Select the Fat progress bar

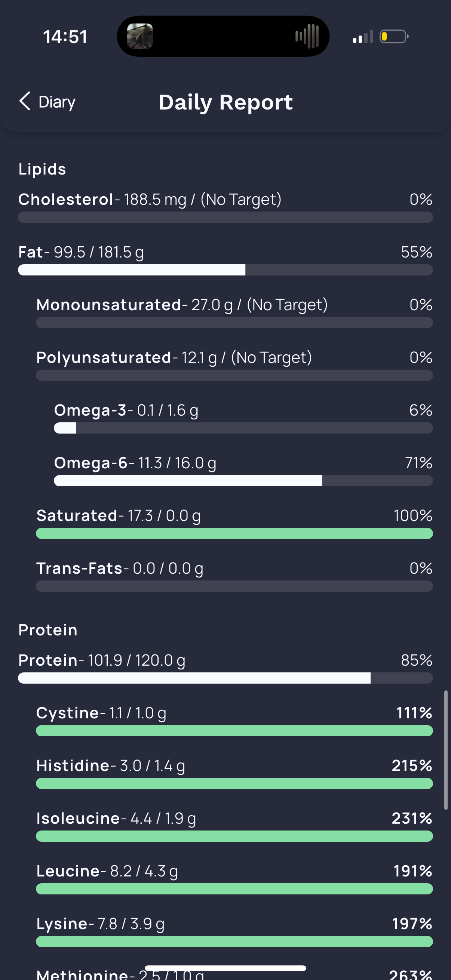pyautogui.click(x=225, y=270)
